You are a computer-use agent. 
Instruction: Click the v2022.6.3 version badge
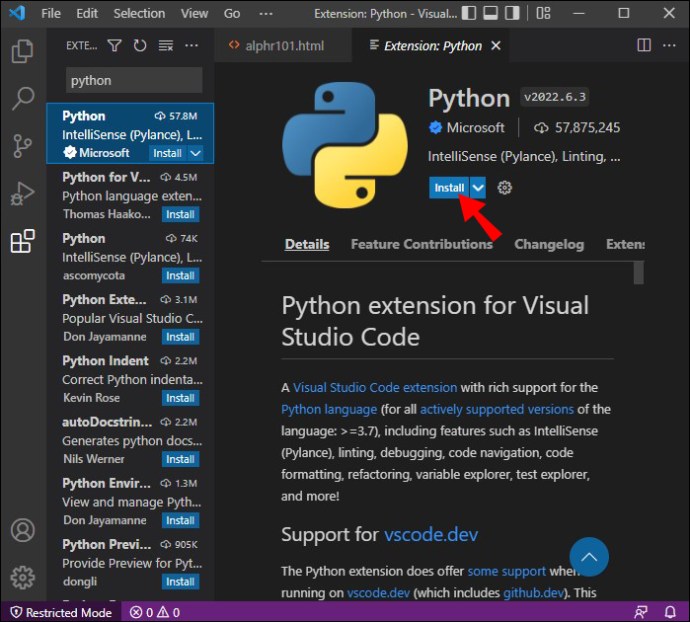(x=554, y=97)
